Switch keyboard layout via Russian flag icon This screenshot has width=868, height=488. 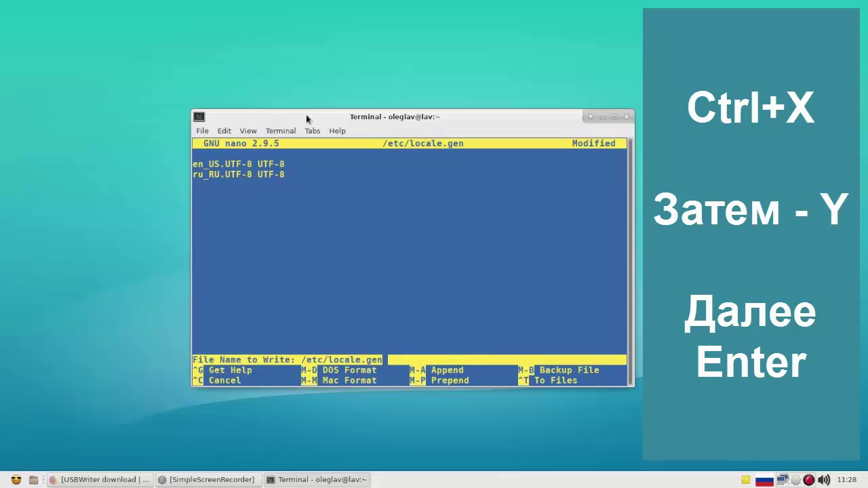pyautogui.click(x=764, y=479)
